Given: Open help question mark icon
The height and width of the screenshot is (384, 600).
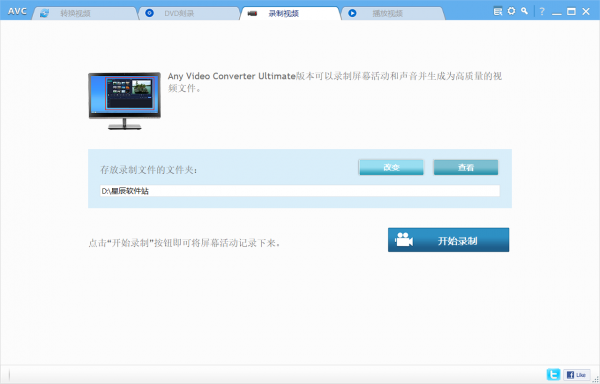Looking at the screenshot, I should coord(542,11).
